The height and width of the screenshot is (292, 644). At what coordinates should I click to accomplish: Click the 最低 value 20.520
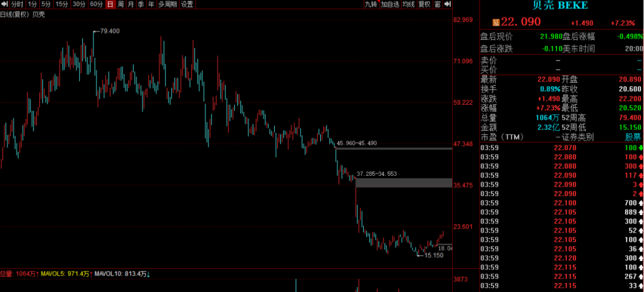click(x=631, y=108)
